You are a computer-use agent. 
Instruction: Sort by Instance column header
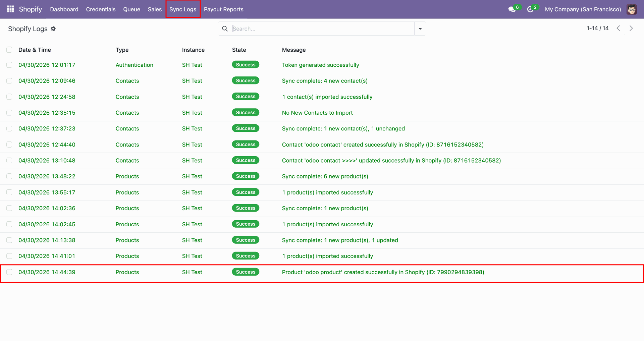[x=193, y=50]
